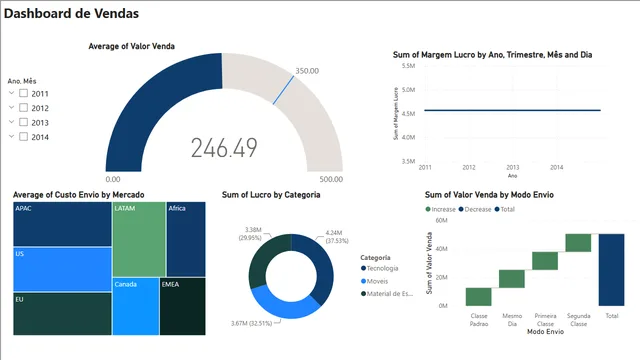This screenshot has width=640, height=360.
Task: Click the Moveis legend color dot
Action: (363, 281)
